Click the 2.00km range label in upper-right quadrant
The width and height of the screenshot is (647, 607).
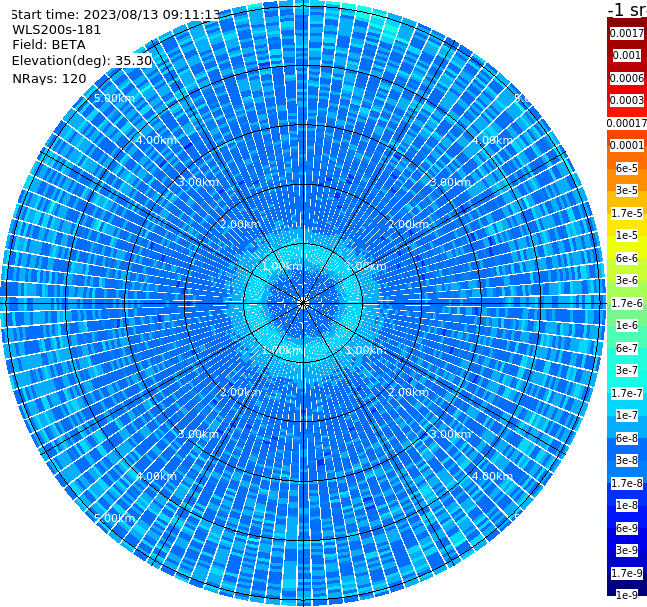[408, 224]
